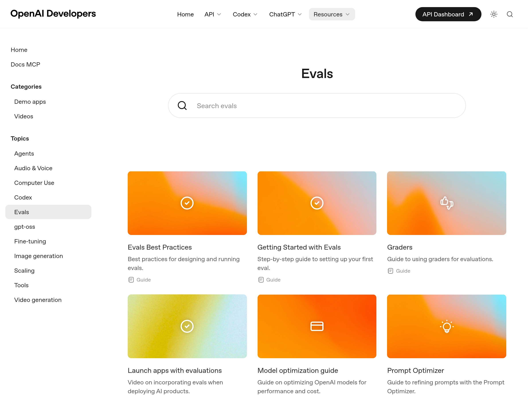This screenshot has width=532, height=399.
Task: Open the ChatGPT dropdown menu
Action: 285,14
